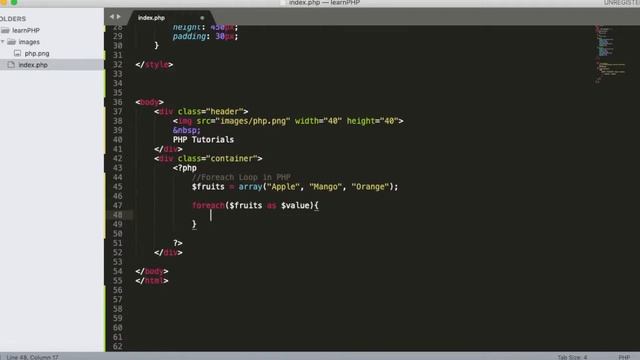The height and width of the screenshot is (360, 640).
Task: Click the php.png image file icon
Action: coord(17,53)
